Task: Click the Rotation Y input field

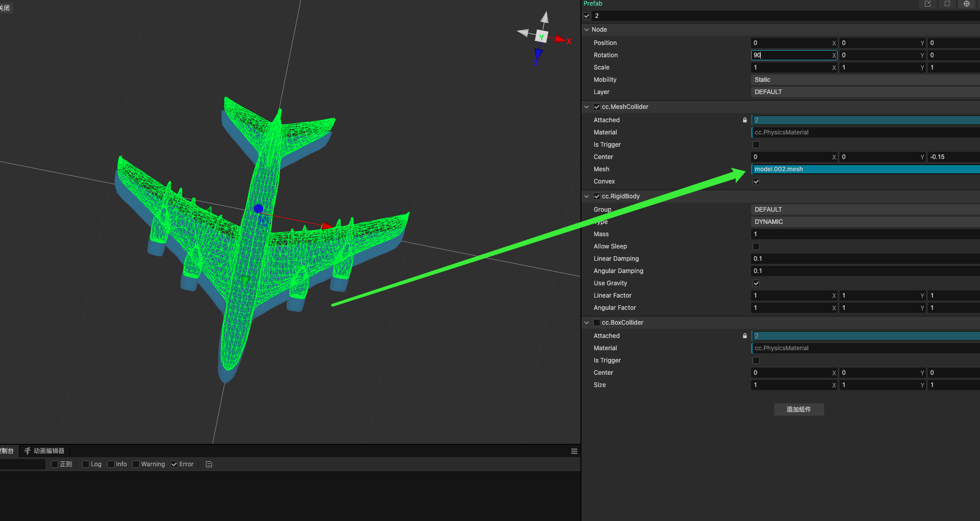Action: [882, 55]
